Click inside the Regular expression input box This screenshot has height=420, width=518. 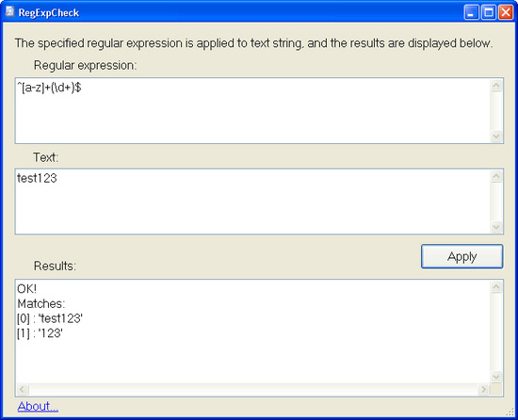[252, 110]
